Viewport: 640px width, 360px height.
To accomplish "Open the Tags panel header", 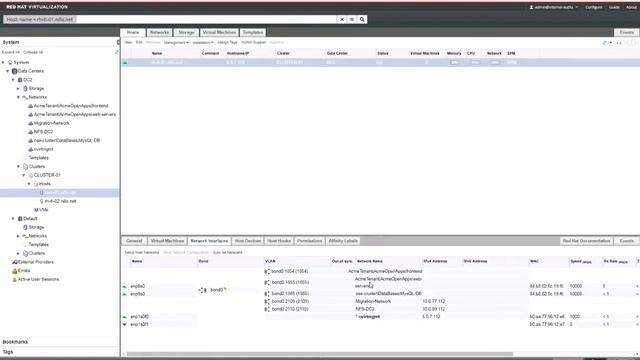I will click(x=8, y=351).
